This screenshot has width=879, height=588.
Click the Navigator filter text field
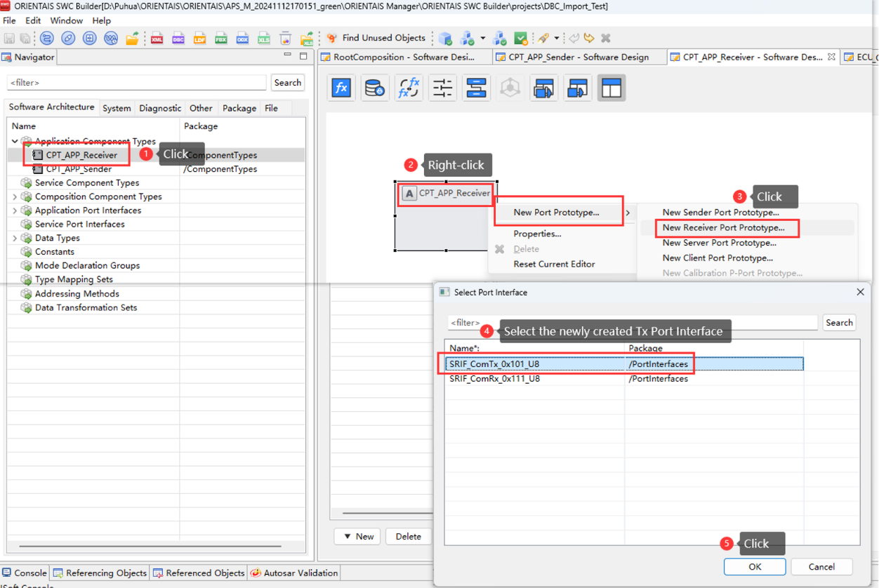[x=137, y=83]
